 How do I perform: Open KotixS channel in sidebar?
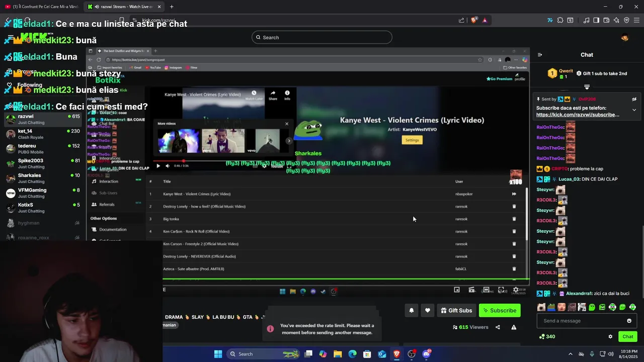click(43, 208)
